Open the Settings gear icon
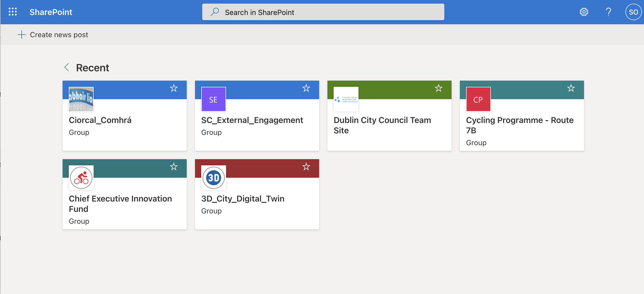The height and width of the screenshot is (294, 644). coord(584,12)
